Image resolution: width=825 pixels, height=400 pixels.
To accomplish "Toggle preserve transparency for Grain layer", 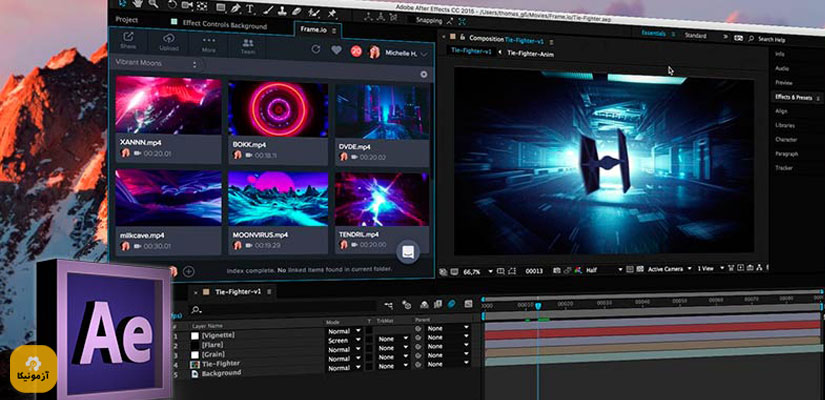I will [369, 349].
